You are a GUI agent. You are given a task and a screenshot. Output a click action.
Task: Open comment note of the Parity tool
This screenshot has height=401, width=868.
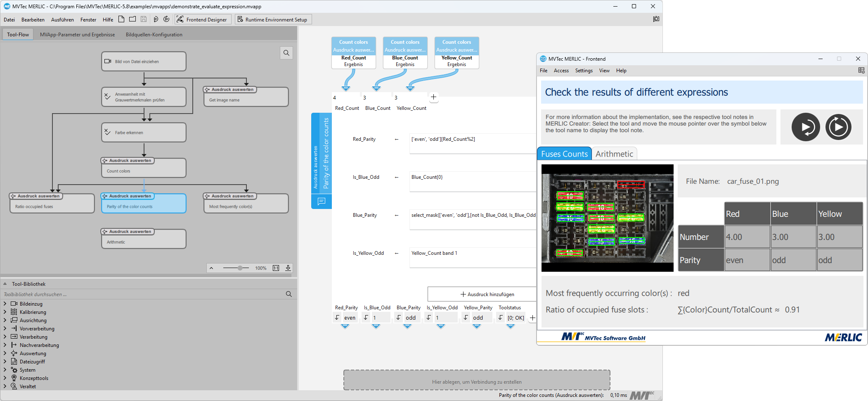point(322,202)
